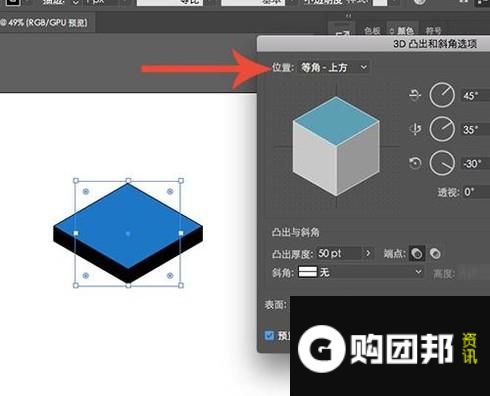The width and height of the screenshot is (490, 396).
Task: Click the X-axis rotation icon
Action: [x=415, y=95]
